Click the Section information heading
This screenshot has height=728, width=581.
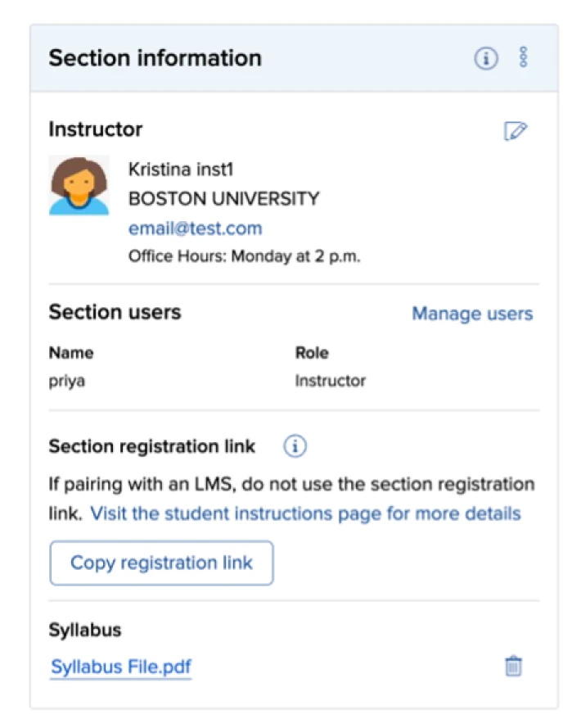coord(155,58)
